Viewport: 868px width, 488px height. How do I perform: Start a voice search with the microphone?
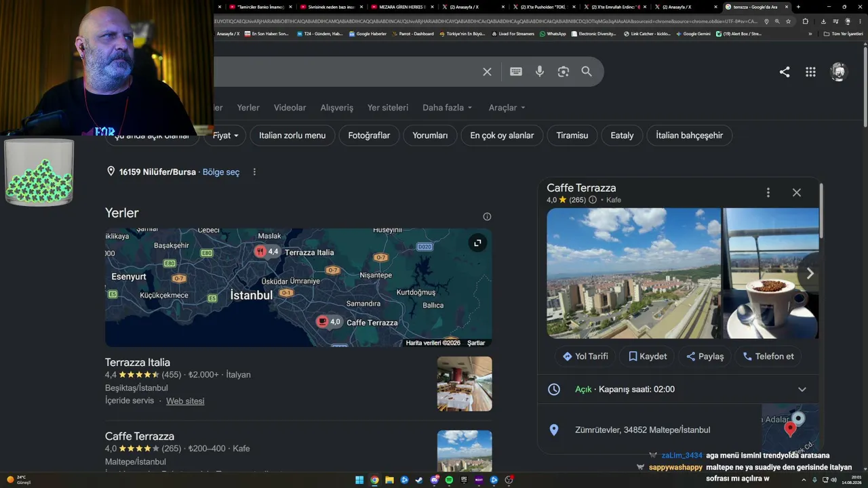(x=540, y=72)
